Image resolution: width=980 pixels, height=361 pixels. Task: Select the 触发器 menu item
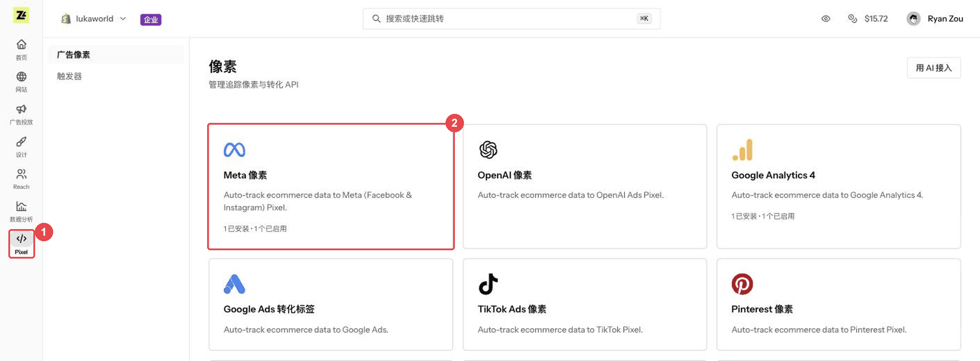coord(69,76)
